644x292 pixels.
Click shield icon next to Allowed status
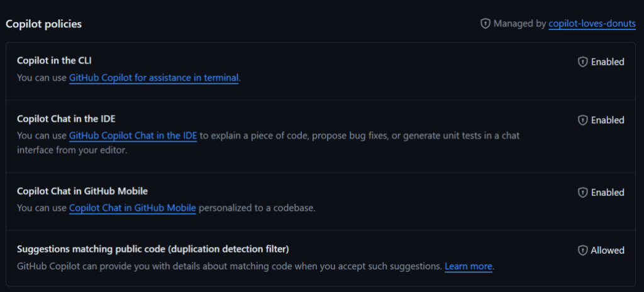(582, 251)
